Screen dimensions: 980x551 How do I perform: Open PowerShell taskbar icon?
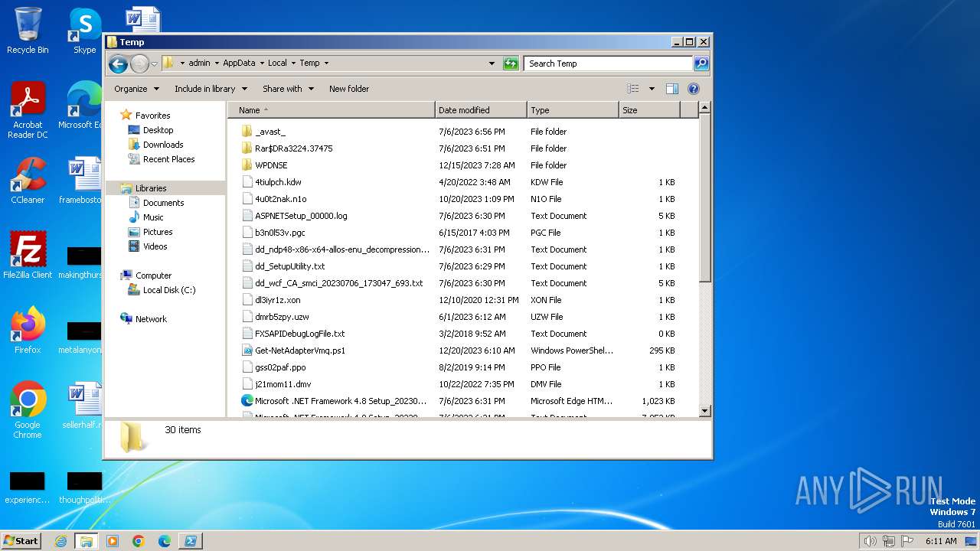(x=191, y=541)
